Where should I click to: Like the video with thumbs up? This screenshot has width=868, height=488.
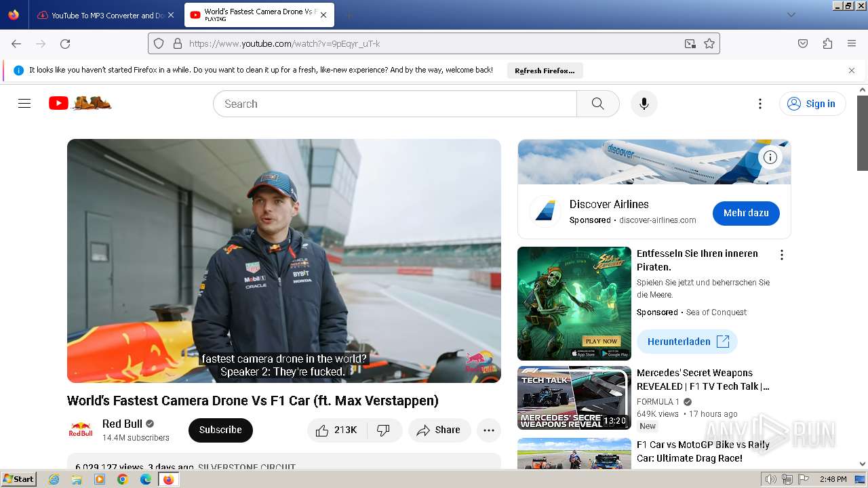click(337, 430)
